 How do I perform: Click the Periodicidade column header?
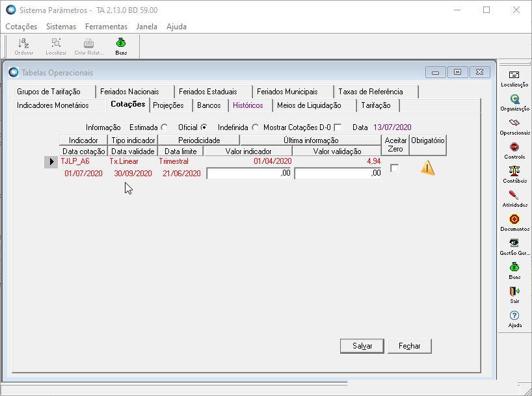click(x=199, y=140)
